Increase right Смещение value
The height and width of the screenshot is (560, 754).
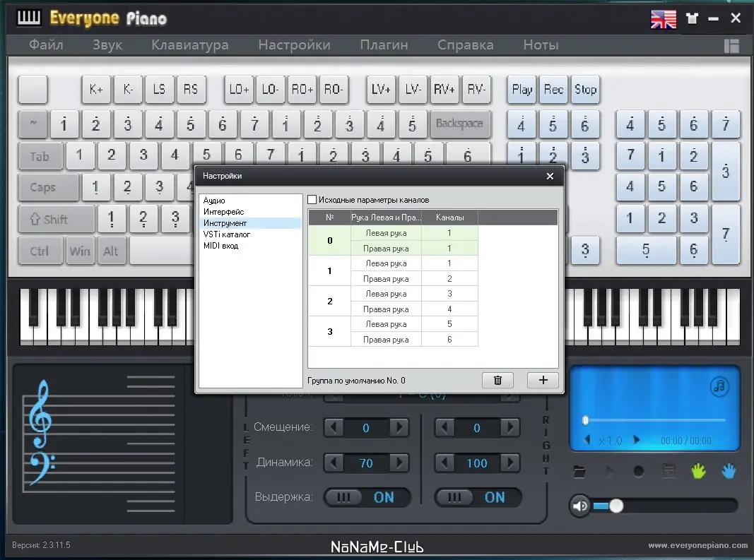pos(509,427)
